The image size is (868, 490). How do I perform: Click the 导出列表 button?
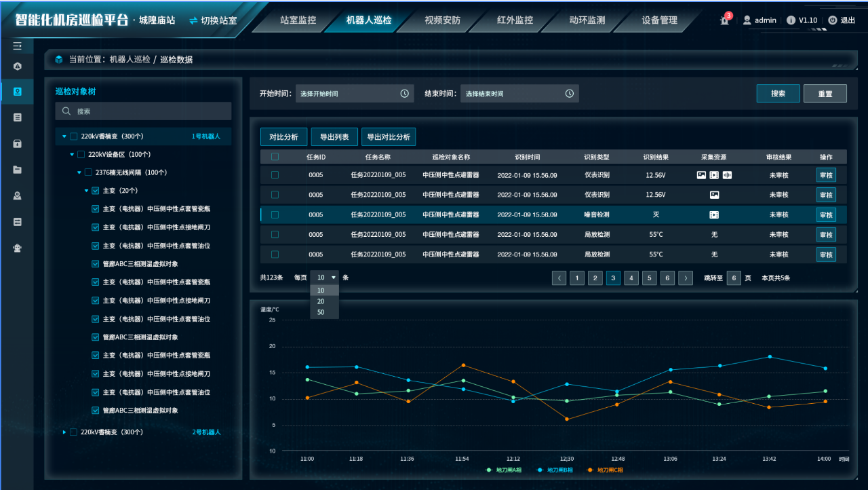pos(334,137)
